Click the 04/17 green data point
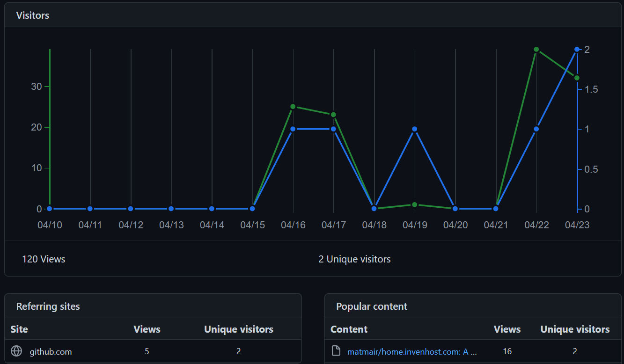Image resolution: width=624 pixels, height=364 pixels. [x=333, y=114]
